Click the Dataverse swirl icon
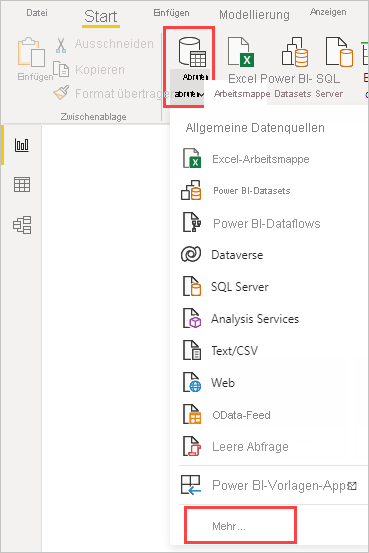This screenshot has height=553, width=369. pos(191,254)
